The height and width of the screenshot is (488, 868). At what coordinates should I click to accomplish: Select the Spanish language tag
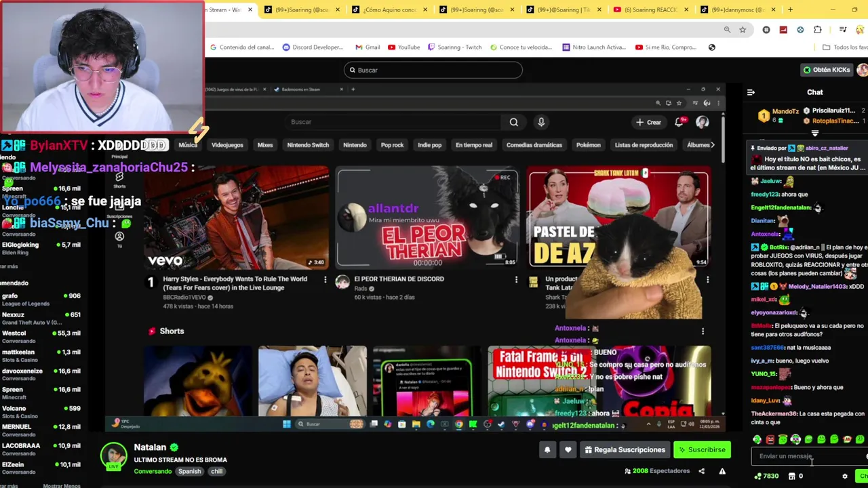tap(190, 471)
